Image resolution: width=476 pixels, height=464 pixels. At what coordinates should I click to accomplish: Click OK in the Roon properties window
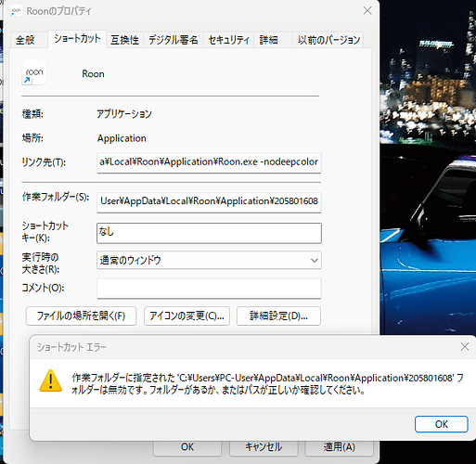pos(187,447)
